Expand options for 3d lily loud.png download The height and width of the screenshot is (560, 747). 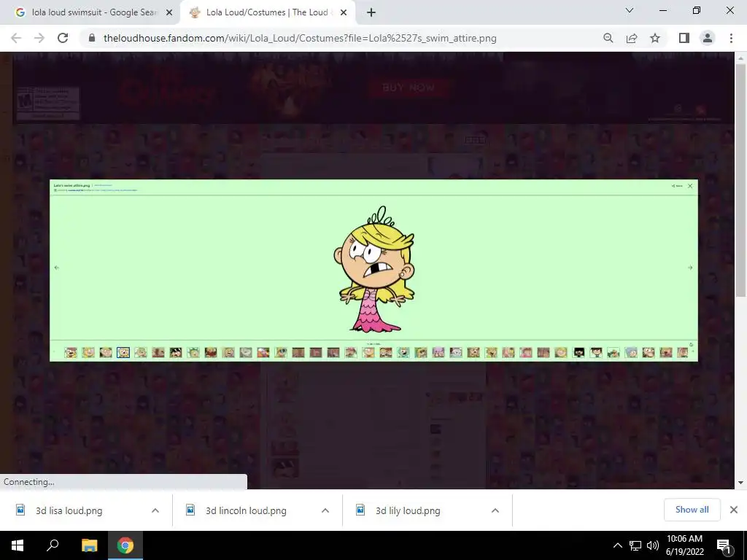[495, 510]
